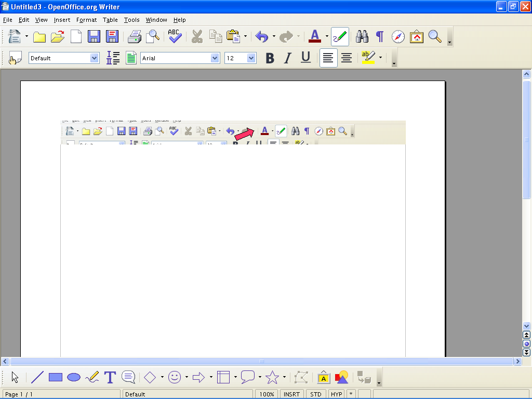This screenshot has height=399, width=532.
Task: Open the View menu
Action: (x=42, y=20)
